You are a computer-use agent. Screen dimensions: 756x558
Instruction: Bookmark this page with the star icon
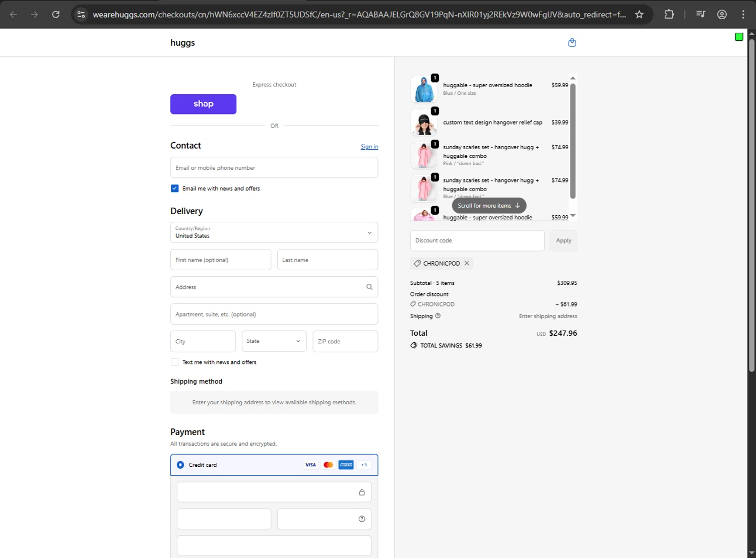[x=639, y=14]
